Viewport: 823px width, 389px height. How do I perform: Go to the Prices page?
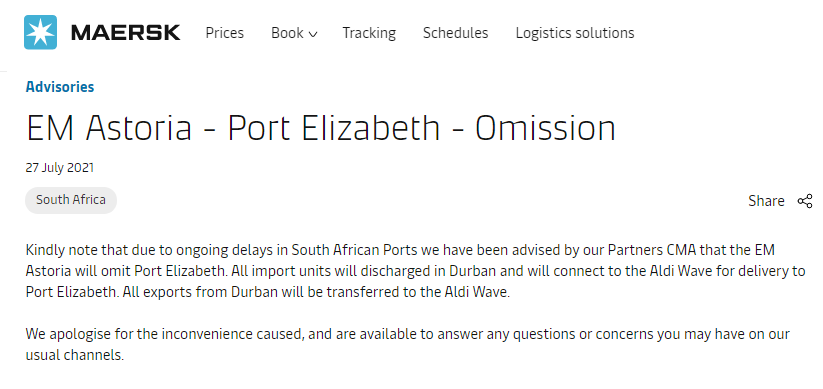click(225, 33)
